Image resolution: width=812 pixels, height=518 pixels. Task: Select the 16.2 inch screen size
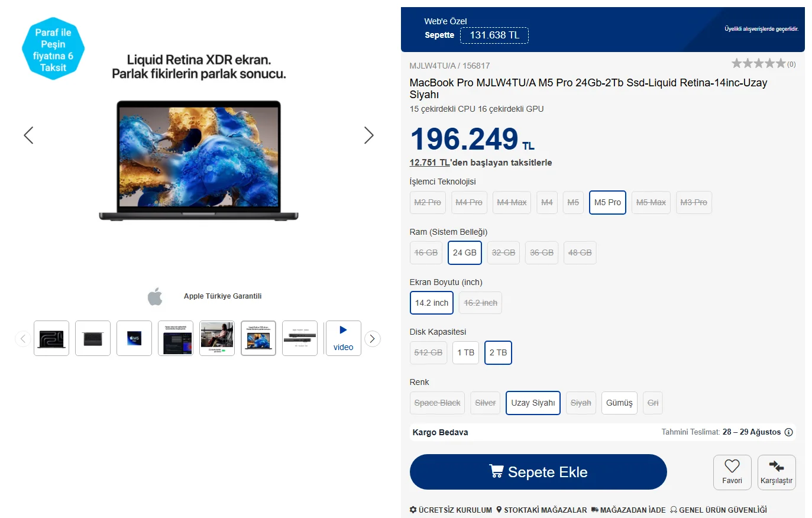481,303
